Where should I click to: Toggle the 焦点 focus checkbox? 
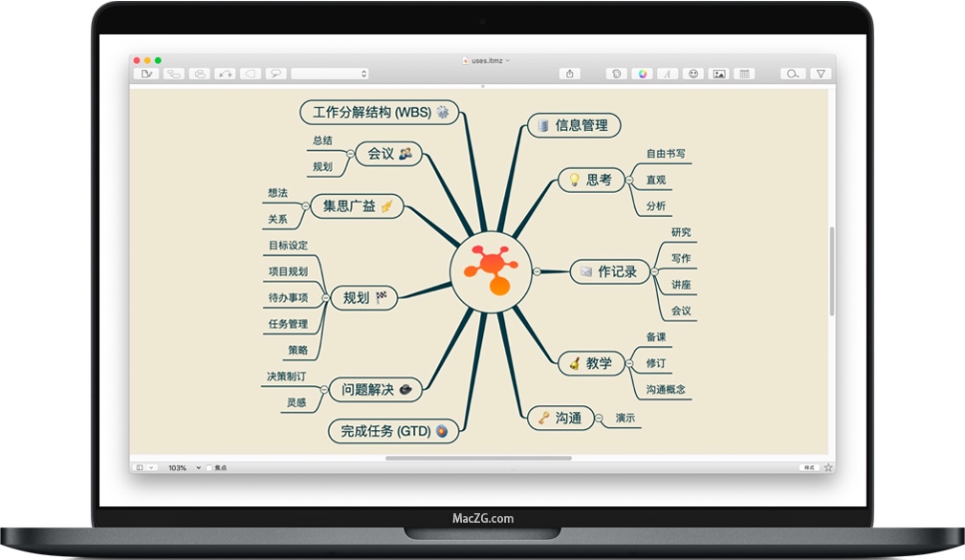click(x=209, y=468)
